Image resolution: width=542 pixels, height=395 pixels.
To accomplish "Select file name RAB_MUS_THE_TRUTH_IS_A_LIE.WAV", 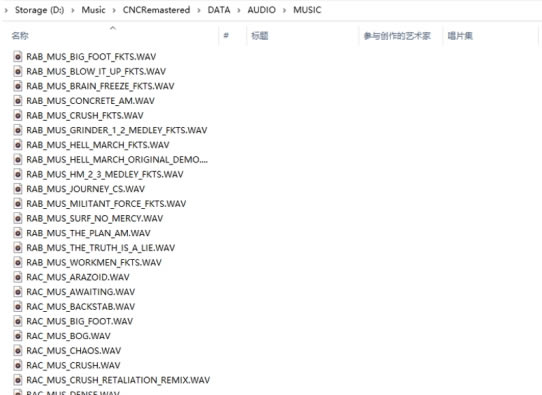I will [101, 248].
